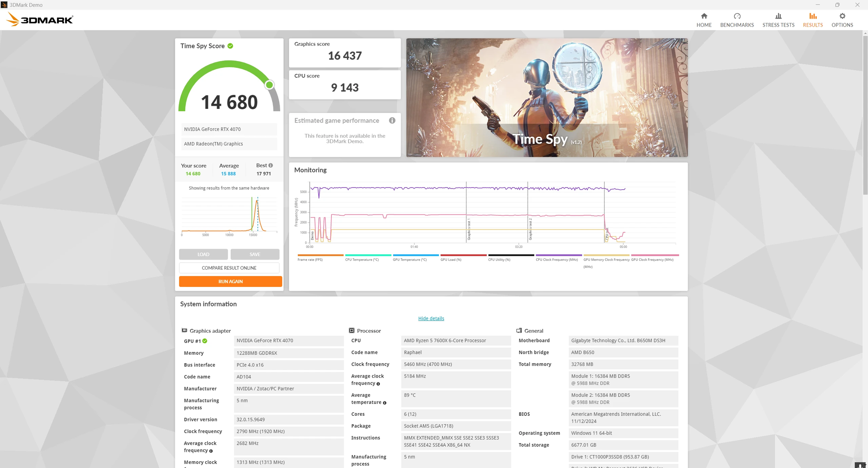Toggle Frame rate (FPS) legend swatch
Viewport: 868px width, 468px height.
(320, 255)
